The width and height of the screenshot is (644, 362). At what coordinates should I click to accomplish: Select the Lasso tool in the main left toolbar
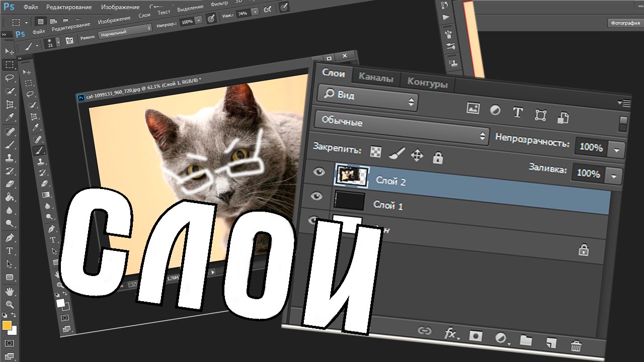pos(9,78)
